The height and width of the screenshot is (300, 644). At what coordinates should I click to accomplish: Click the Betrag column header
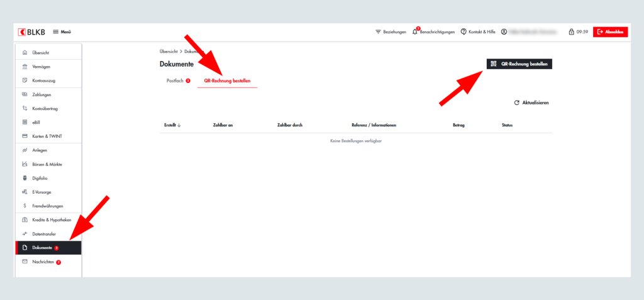(x=458, y=125)
